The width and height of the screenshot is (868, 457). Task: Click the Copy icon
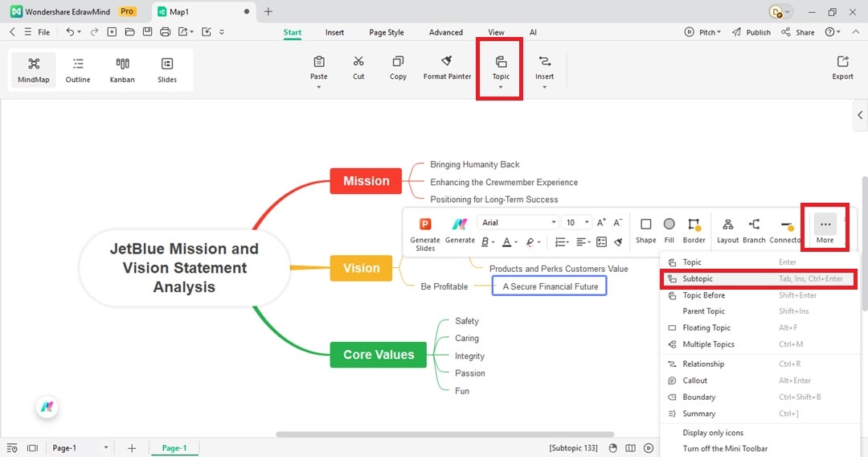point(398,61)
